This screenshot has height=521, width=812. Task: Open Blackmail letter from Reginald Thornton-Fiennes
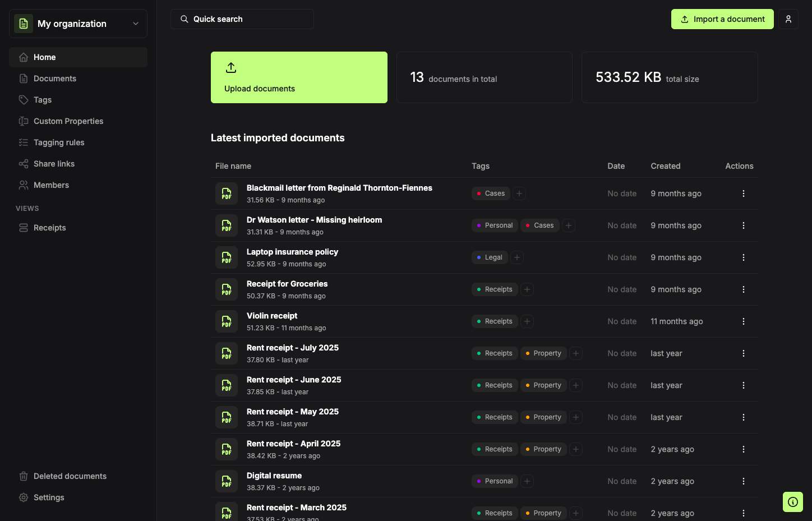339,188
